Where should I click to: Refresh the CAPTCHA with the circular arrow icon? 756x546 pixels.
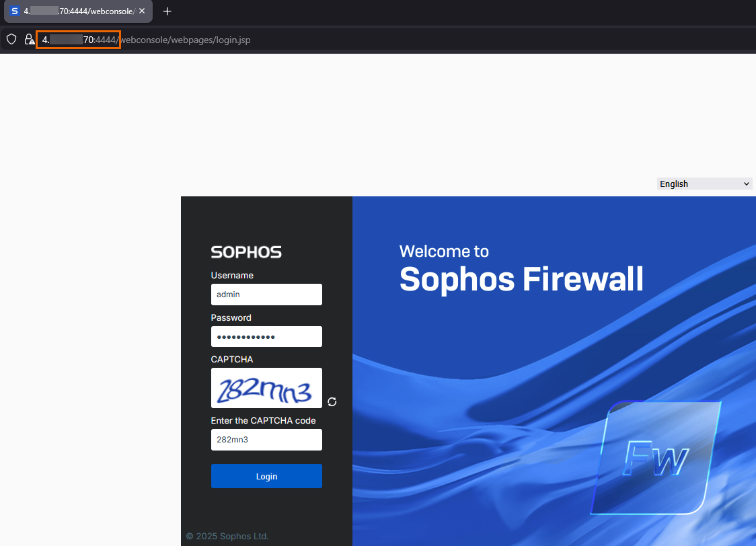332,401
